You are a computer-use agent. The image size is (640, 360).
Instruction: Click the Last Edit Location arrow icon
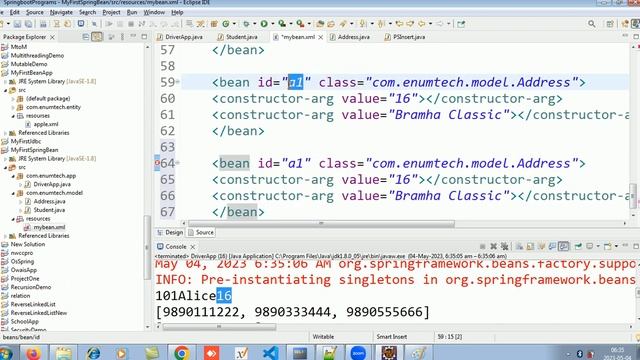[x=399, y=24]
